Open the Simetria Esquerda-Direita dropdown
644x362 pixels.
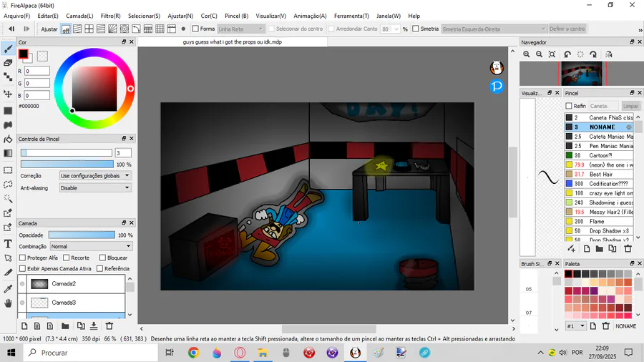tap(494, 29)
